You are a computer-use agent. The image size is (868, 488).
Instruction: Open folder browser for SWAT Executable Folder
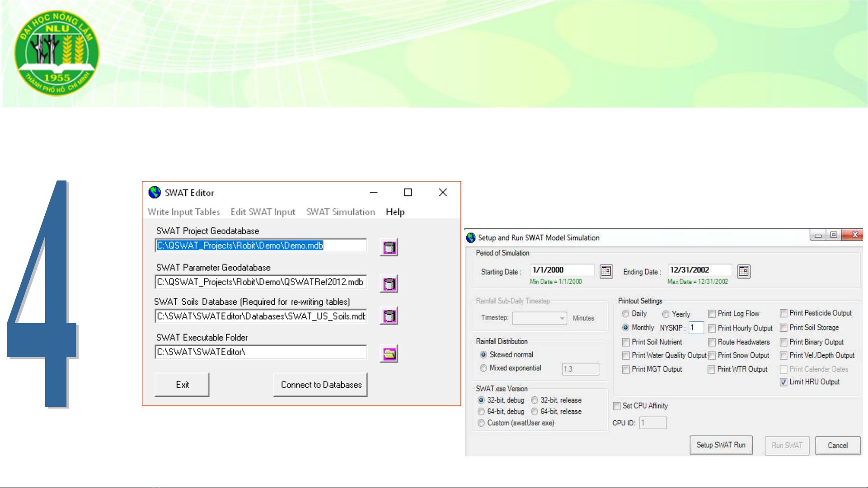389,354
